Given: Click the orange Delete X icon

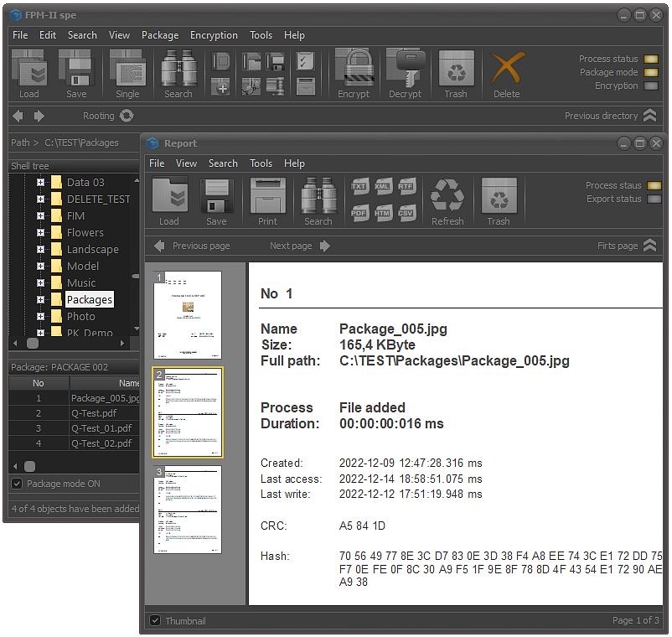Looking at the screenshot, I should coord(507,74).
